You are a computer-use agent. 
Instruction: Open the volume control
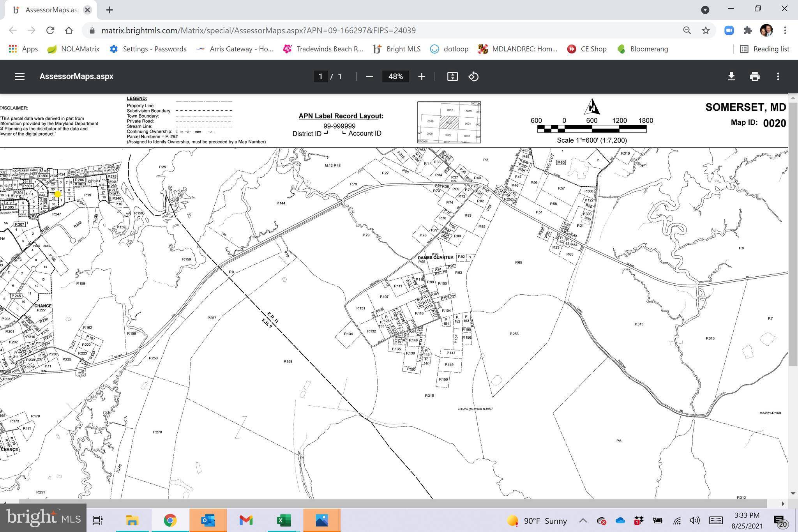(x=695, y=521)
